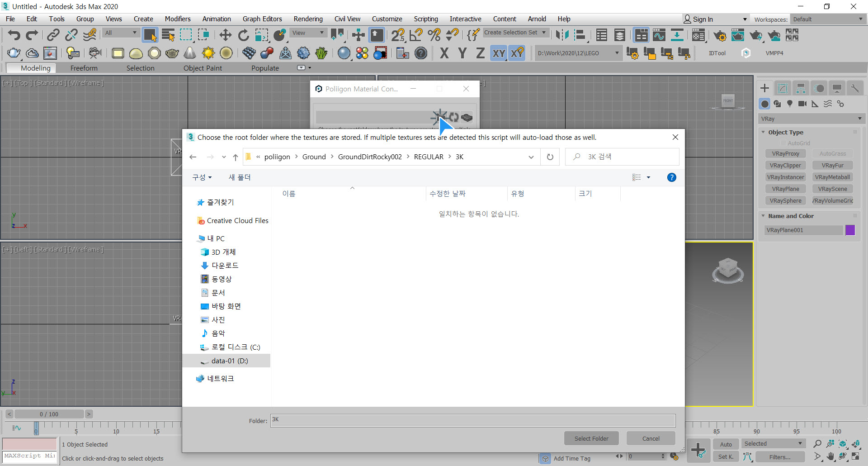Toggle the 2.5D Snaps icon
The image size is (868, 466).
tap(398, 35)
